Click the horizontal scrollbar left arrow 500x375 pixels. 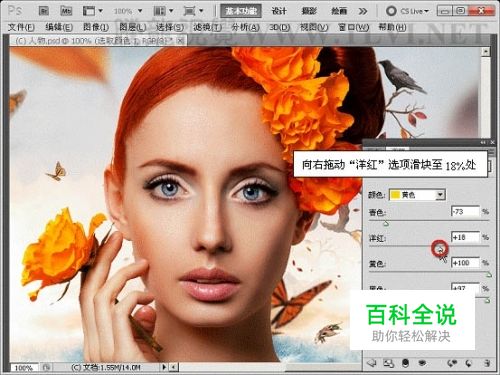point(174,367)
